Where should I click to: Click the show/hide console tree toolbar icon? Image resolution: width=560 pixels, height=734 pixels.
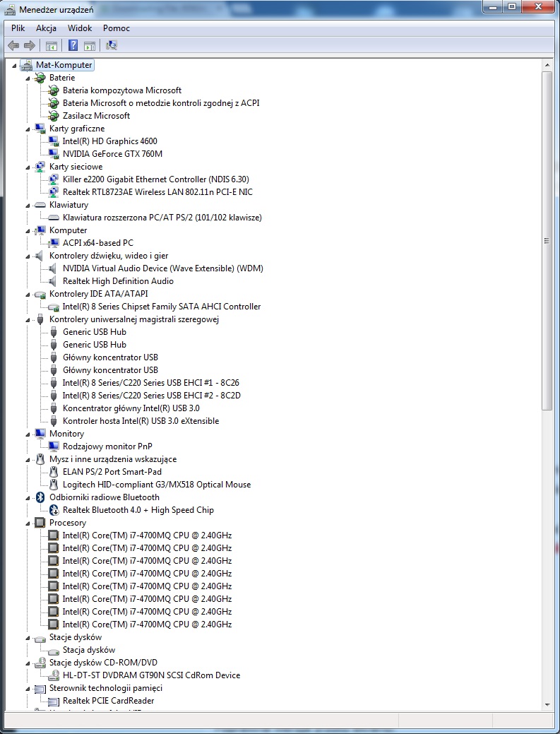tap(52, 45)
